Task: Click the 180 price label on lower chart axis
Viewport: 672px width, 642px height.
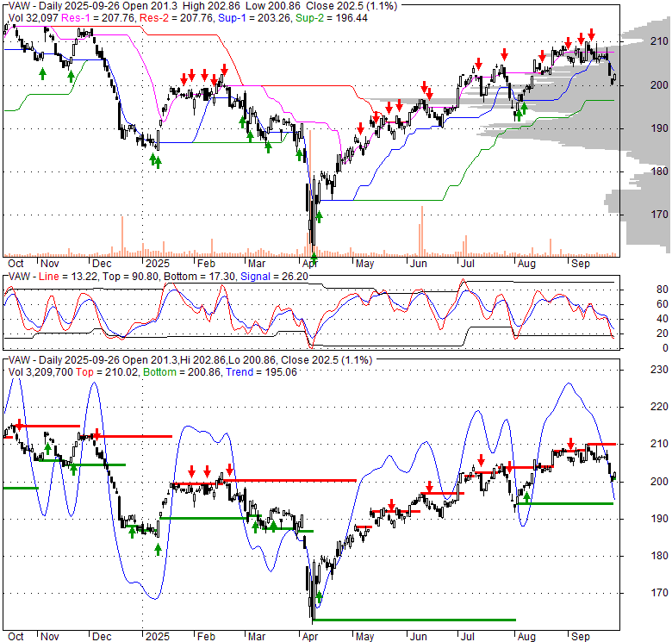Action: [659, 556]
